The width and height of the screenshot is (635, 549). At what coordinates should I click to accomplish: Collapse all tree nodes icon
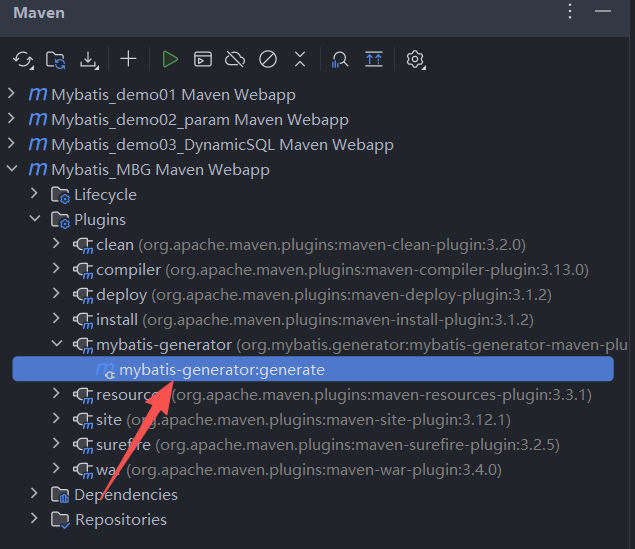coord(300,59)
